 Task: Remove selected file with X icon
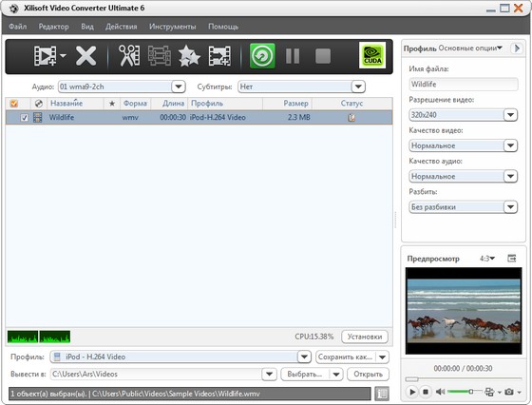[x=85, y=56]
